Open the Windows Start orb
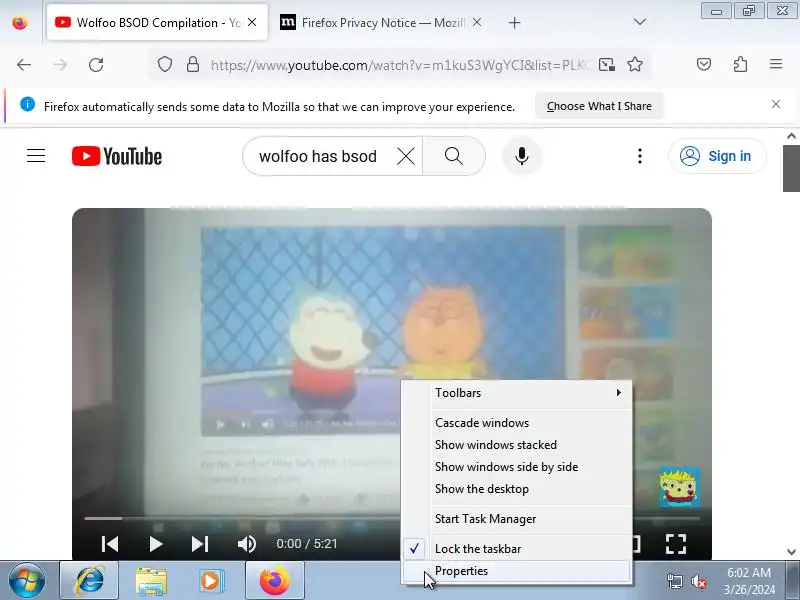 point(27,581)
